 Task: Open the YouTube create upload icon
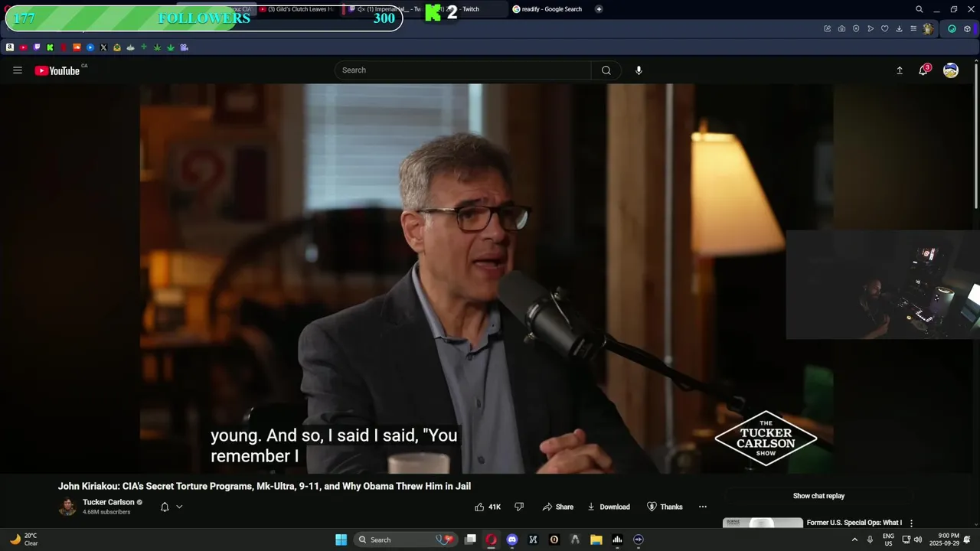900,70
